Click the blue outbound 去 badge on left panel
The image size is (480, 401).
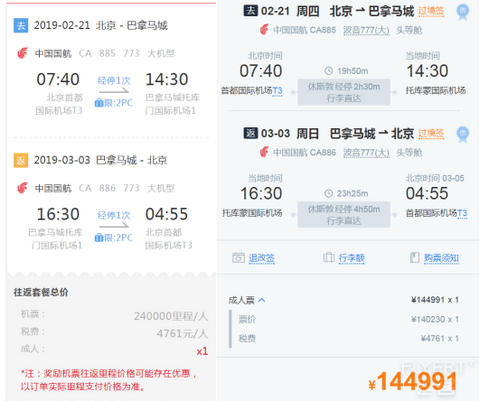pos(21,26)
